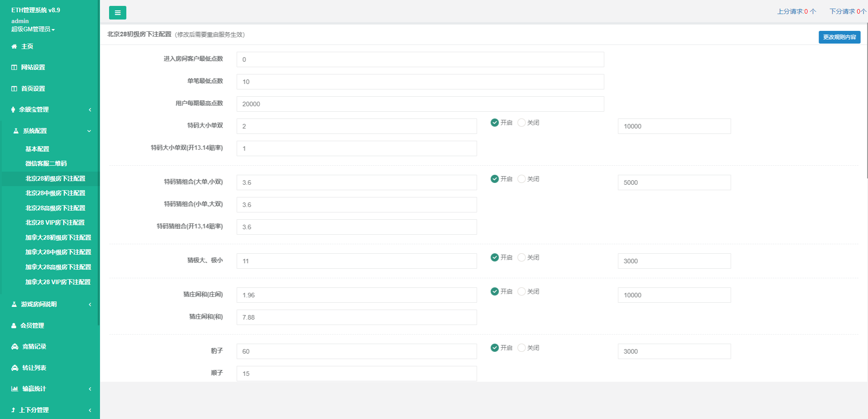The height and width of the screenshot is (419, 868).
Task: Click the 会员管理 user icon
Action: point(14,325)
